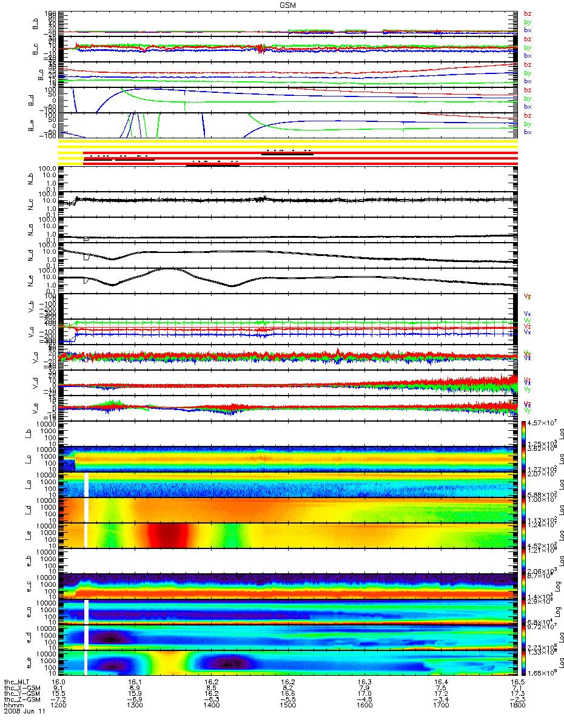Click the white data gap in e_d spectrogram

pyautogui.click(x=86, y=637)
